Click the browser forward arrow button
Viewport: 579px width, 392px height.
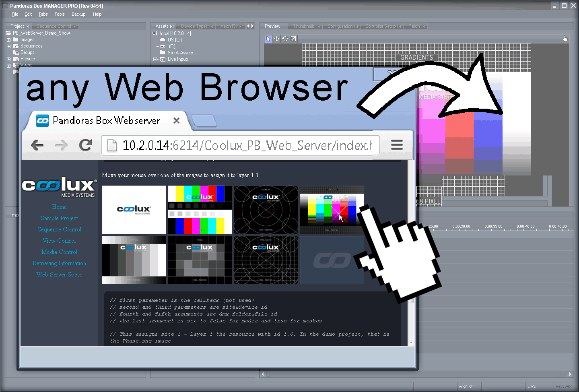pos(61,145)
